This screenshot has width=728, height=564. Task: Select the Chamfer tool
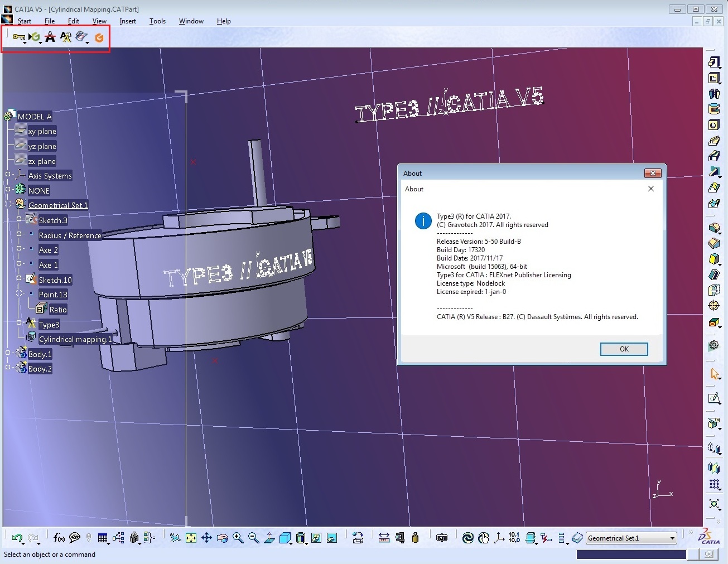[714, 243]
